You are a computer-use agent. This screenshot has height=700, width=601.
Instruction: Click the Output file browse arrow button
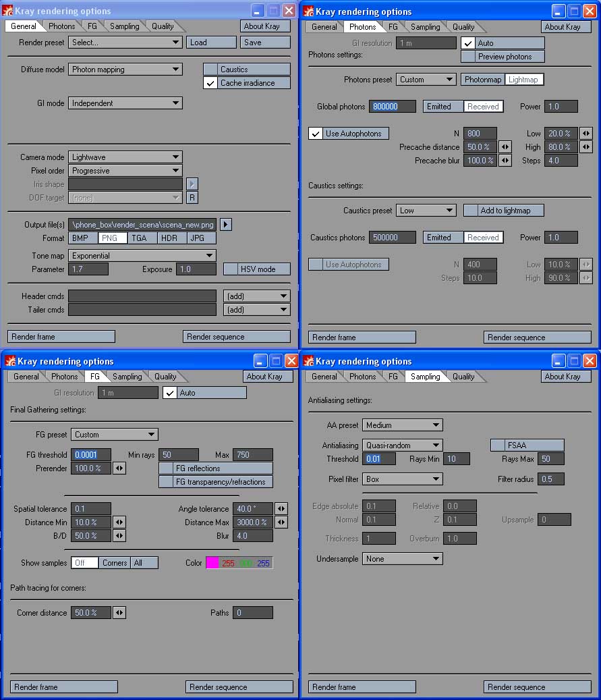(x=226, y=225)
